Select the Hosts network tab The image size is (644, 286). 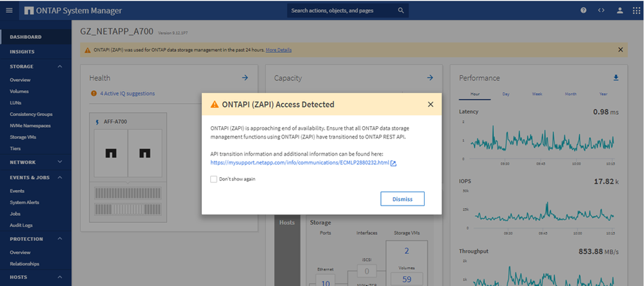tap(287, 222)
